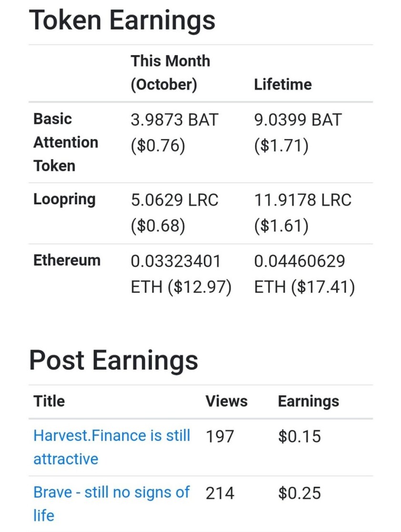401x532 pixels.
Task: Select the 11.9178 LRC lifetime value
Action: [x=302, y=213]
